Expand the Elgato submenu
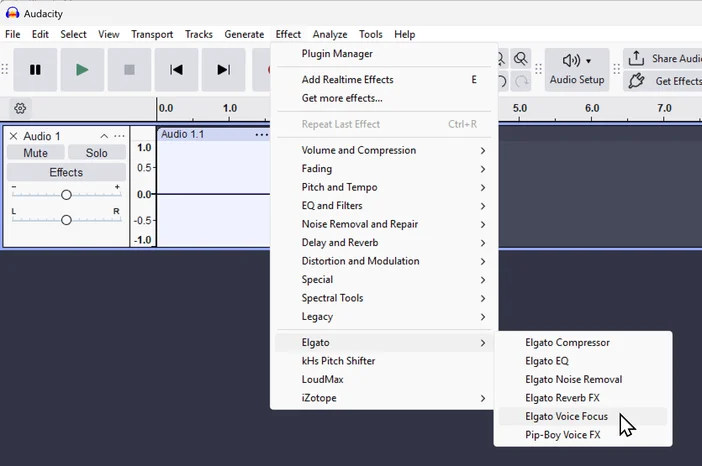Screen dimensions: 702x466 [384, 342]
